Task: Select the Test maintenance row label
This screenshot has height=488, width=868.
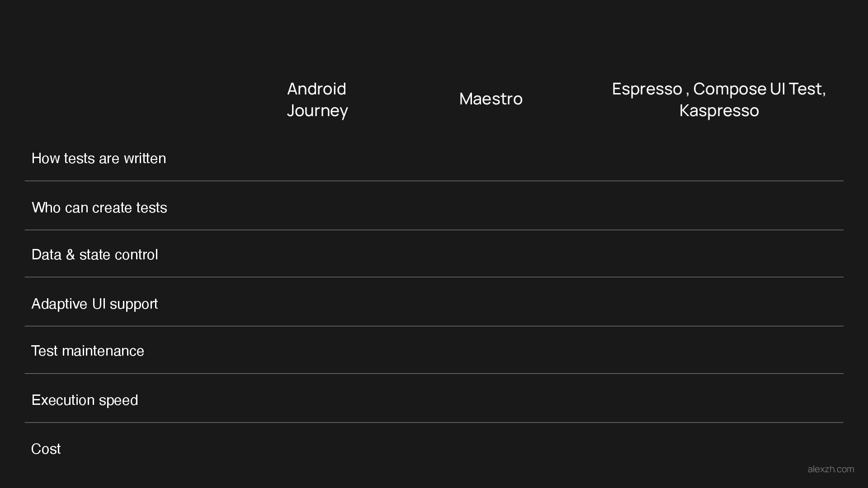Action: pyautogui.click(x=88, y=351)
